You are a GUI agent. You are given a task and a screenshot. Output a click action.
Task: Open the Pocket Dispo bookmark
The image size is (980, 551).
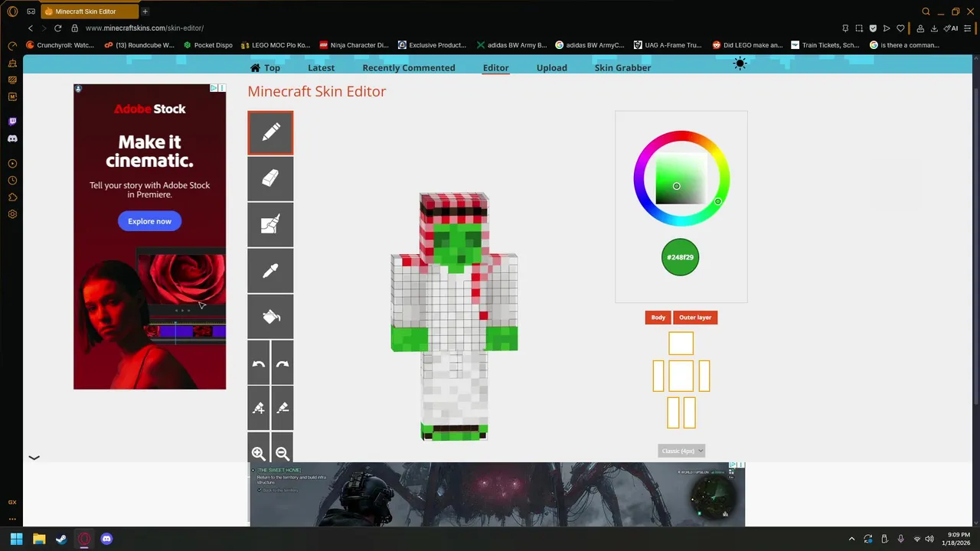click(x=208, y=45)
